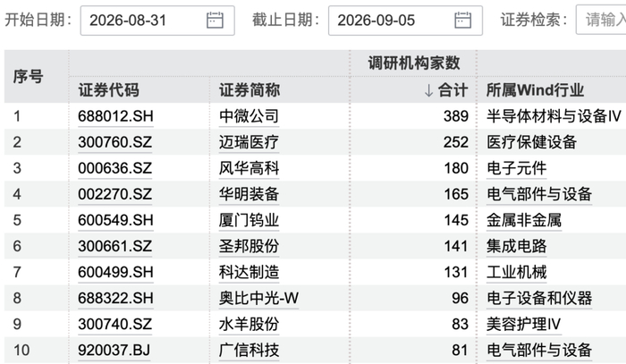This screenshot has height=364, width=626.
Task: Click row number 10 in 序号 column
Action: [x=21, y=350]
